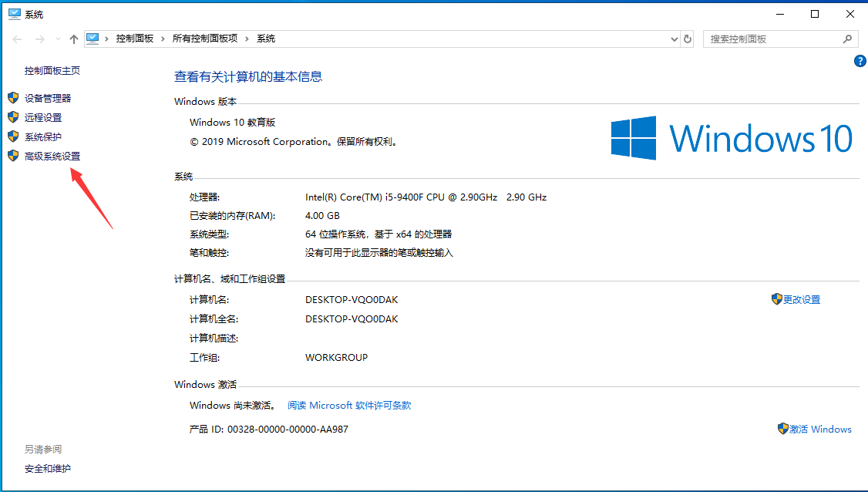
Task: Click the back navigation arrow
Action: 17,38
